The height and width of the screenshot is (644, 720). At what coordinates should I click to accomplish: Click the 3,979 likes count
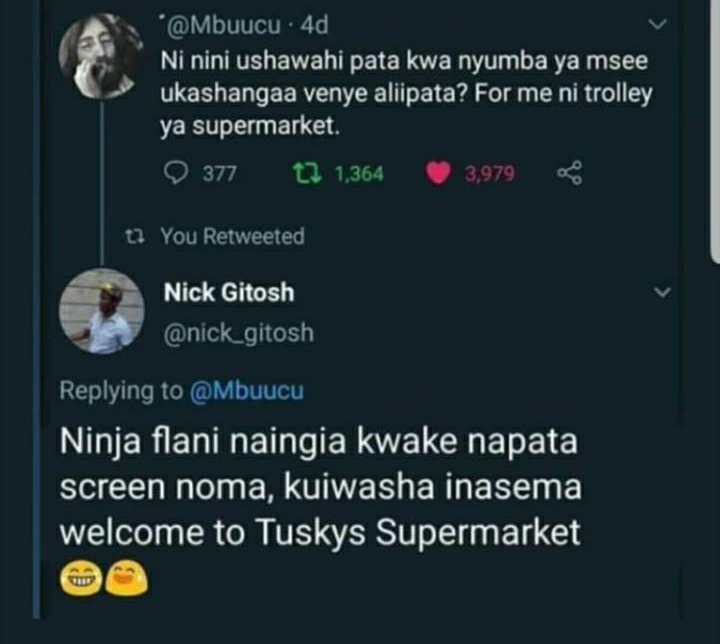pyautogui.click(x=490, y=174)
